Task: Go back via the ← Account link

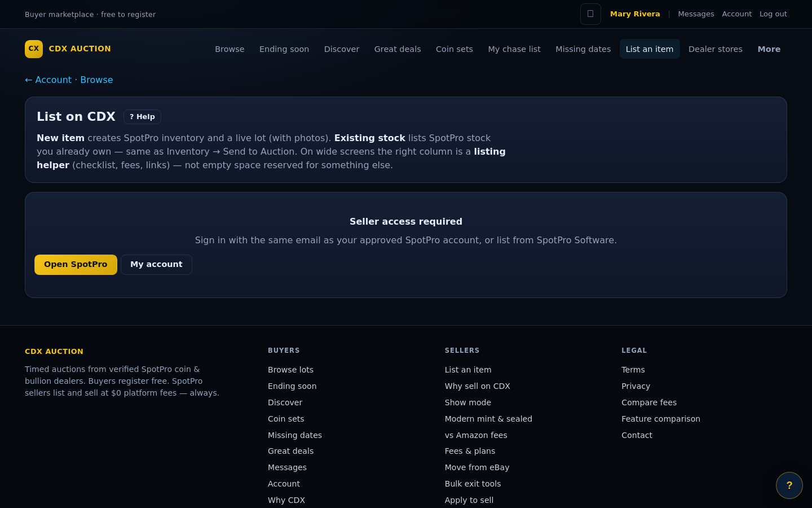Action: tap(48, 80)
